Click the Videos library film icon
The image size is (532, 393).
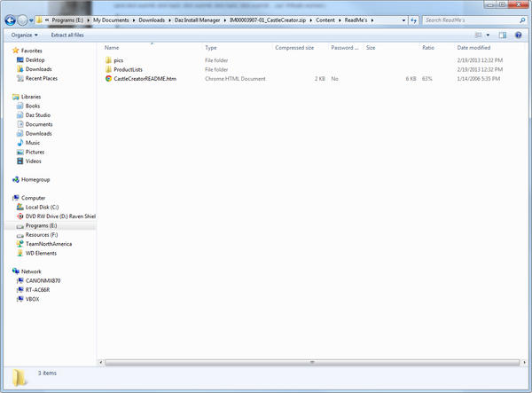tap(20, 161)
